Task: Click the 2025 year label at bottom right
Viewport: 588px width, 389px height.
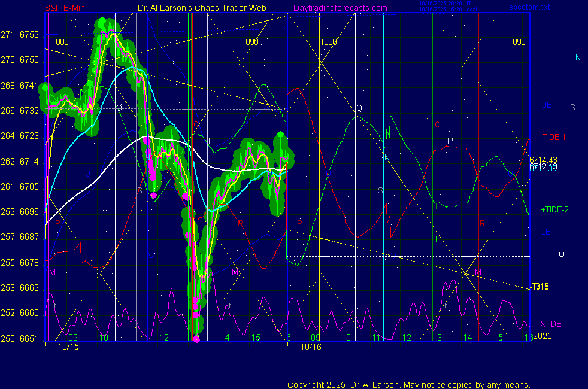Action: click(541, 336)
